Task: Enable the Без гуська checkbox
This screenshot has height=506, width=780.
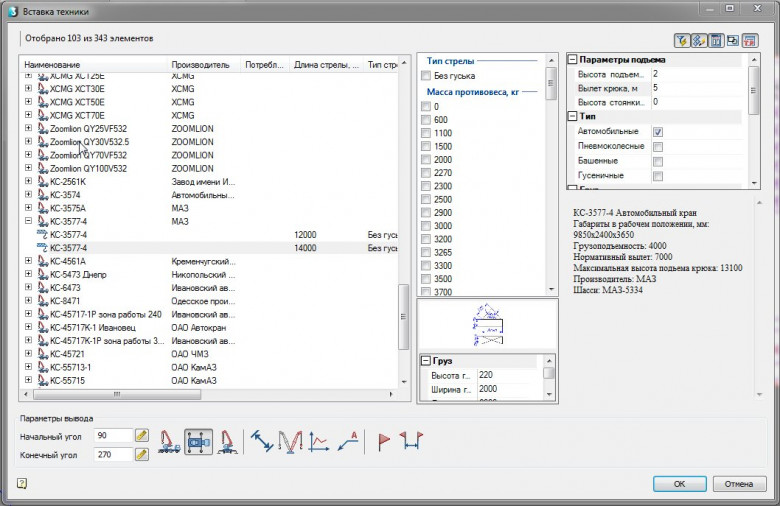Action: [x=426, y=76]
